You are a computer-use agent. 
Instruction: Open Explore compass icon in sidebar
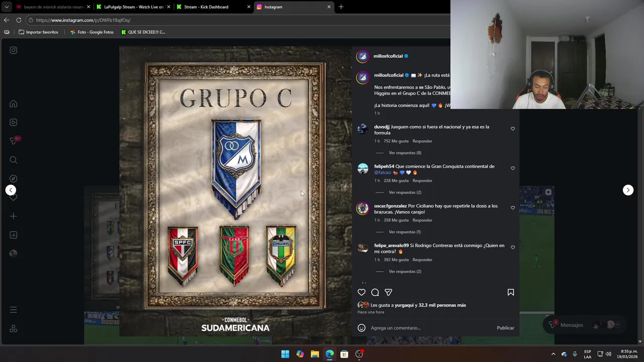(x=14, y=178)
